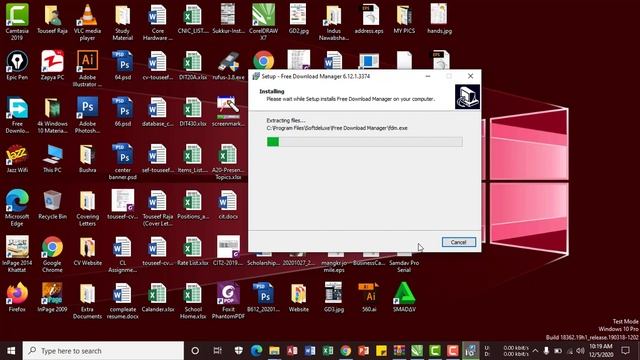Open Cortana from the taskbar
The image size is (640, 360).
(195, 351)
